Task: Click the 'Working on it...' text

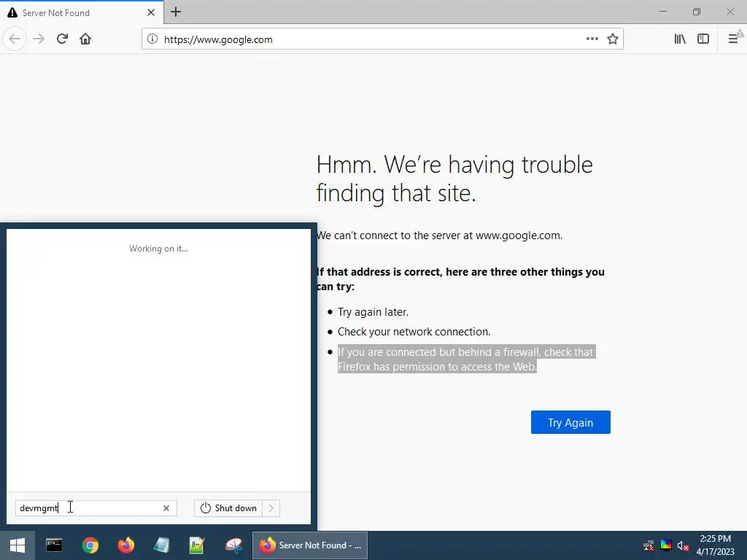Action: point(158,249)
